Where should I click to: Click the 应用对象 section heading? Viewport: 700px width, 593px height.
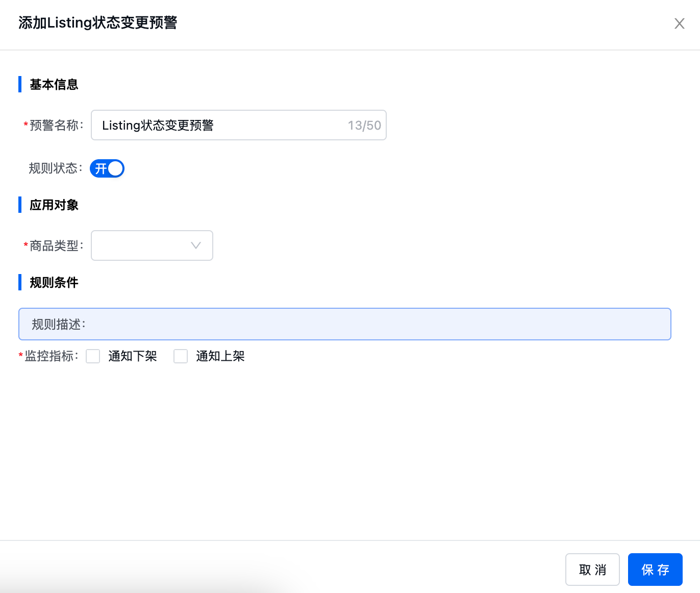54,205
